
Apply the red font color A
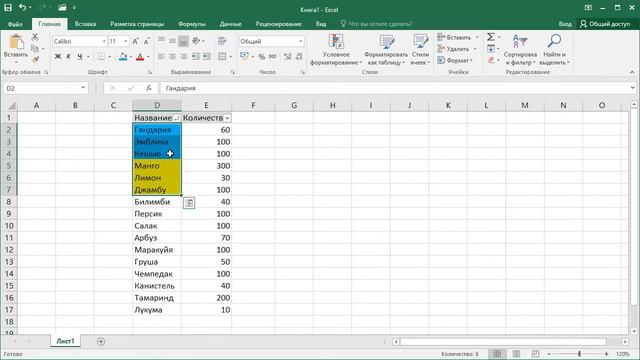tap(140, 56)
